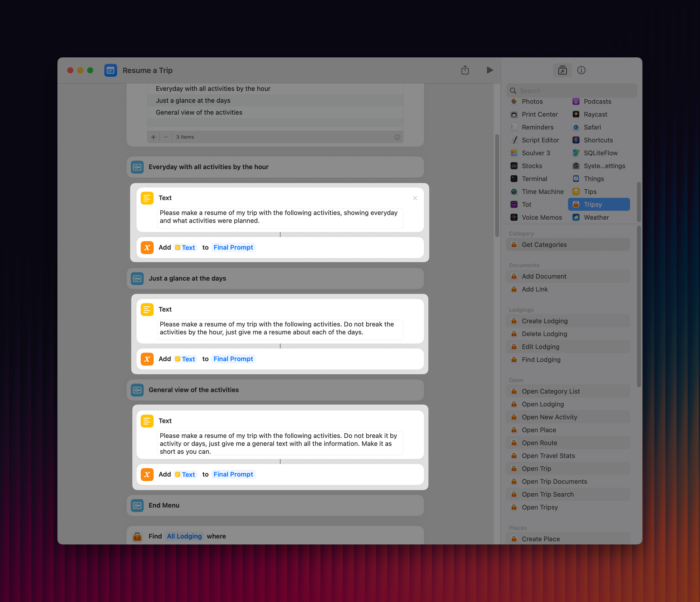
Task: Choose System Settings app actions
Action: click(604, 166)
